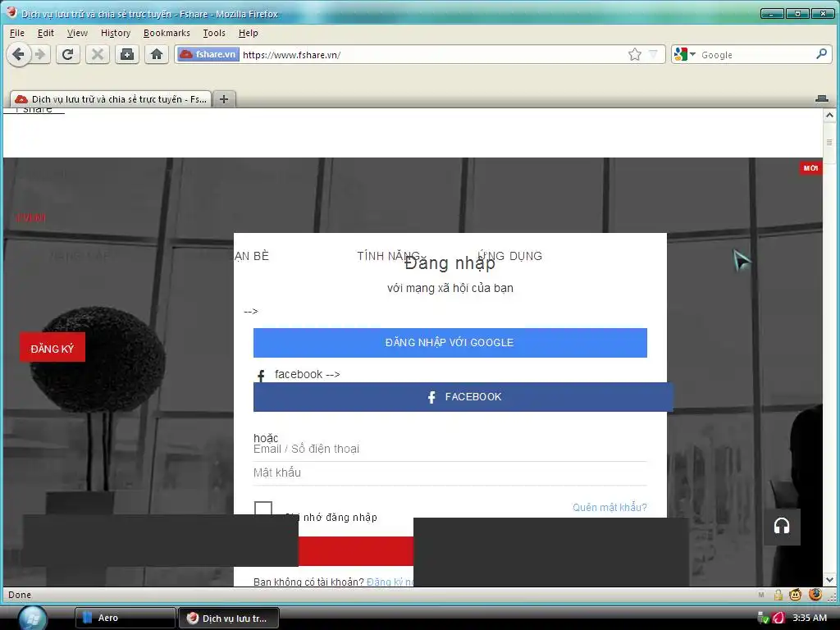Click the scrollbar down arrow
The height and width of the screenshot is (630, 840).
coord(829,580)
